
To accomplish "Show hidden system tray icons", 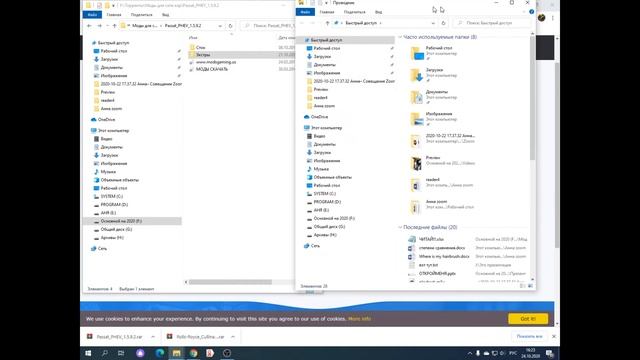I will [x=470, y=353].
